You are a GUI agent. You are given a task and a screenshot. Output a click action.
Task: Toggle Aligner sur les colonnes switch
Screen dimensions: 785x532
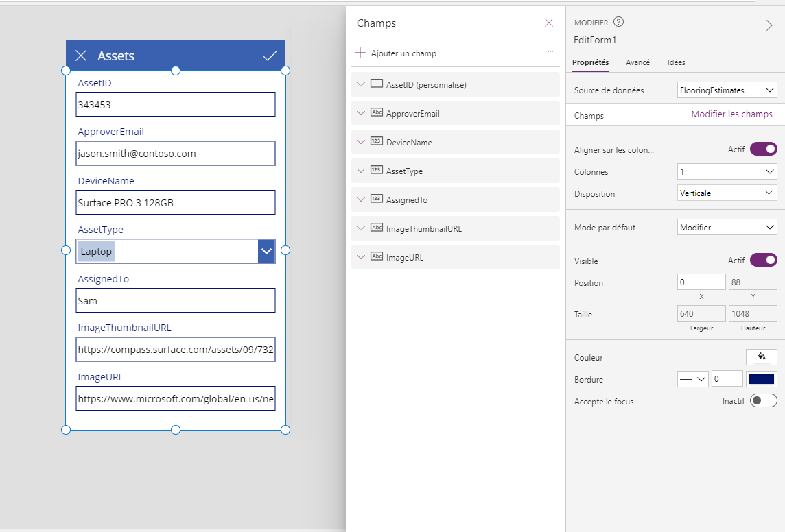point(764,149)
